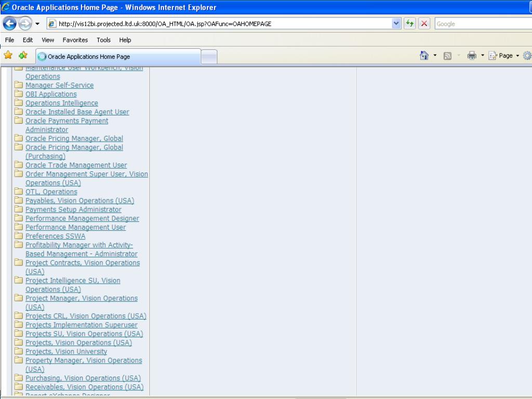Viewport: 532px width, 399px height.
Task: Open Receivables, Vision Operations (USA) link
Action: pyautogui.click(x=85, y=387)
